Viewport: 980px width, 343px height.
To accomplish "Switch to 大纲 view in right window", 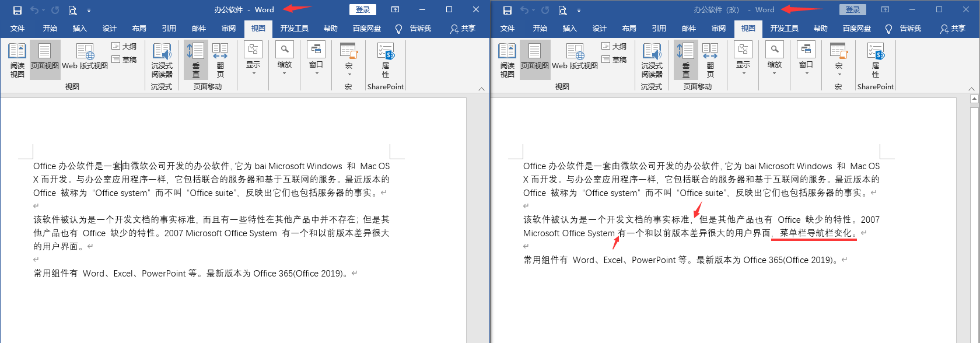I will (614, 46).
